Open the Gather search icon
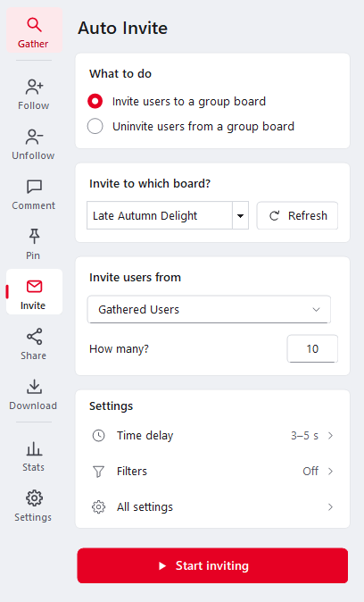Screen dimensions: 364x602 (34, 25)
